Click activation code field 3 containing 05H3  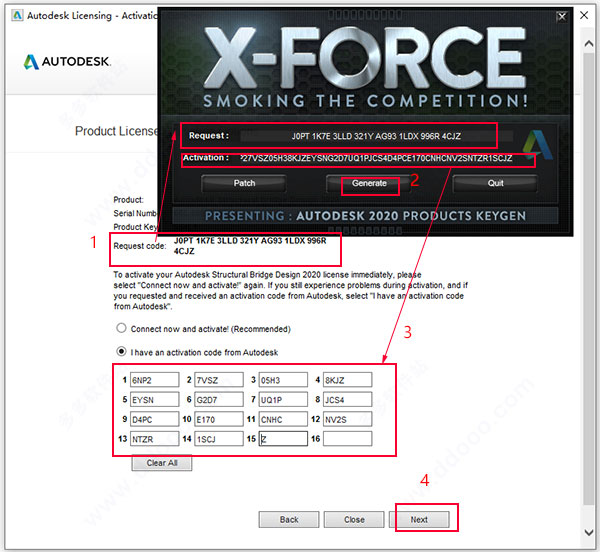(283, 380)
